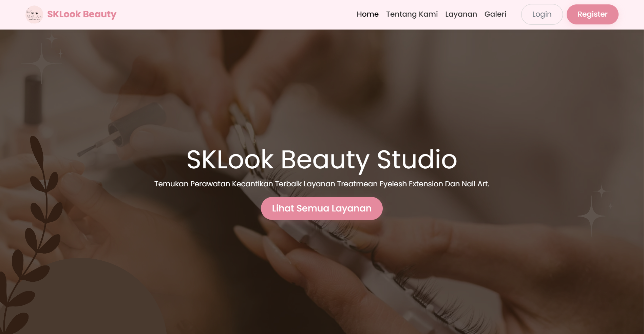Open the Tentang Kami page

tap(412, 14)
